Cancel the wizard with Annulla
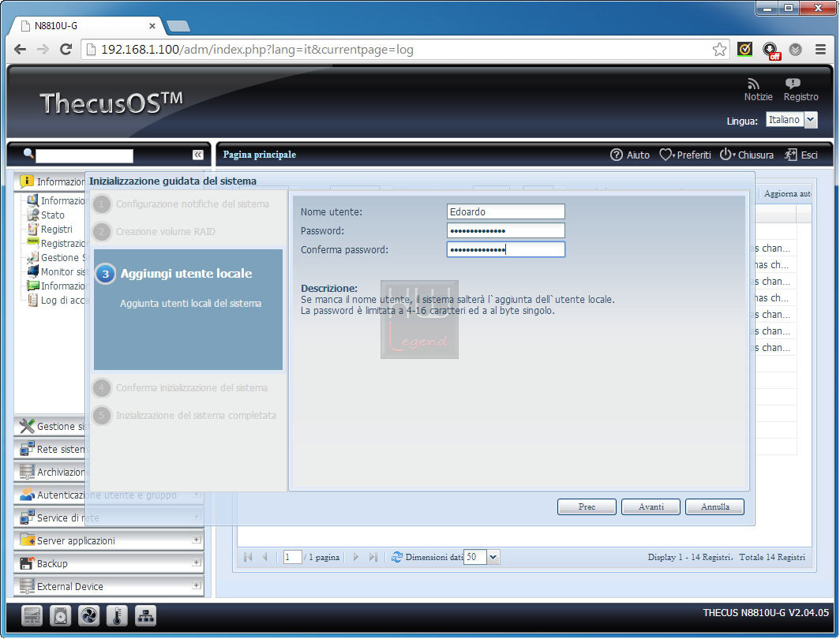This screenshot has height=639, width=840. point(714,506)
